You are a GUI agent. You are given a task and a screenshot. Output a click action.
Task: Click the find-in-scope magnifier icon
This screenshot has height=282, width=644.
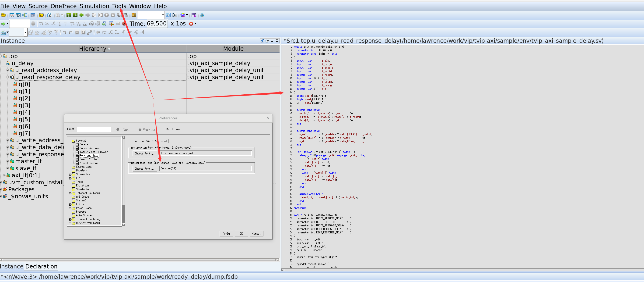pos(175,15)
